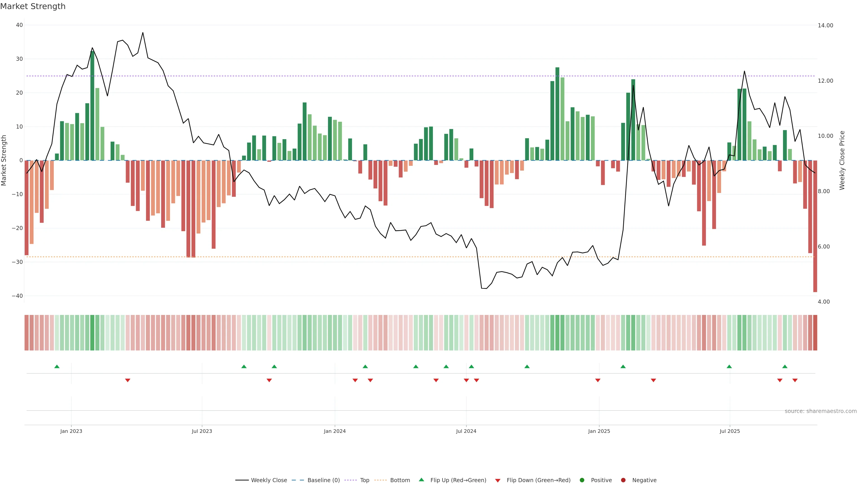Click the first red flip-down marker
The height and width of the screenshot is (488, 868).
coord(128,380)
